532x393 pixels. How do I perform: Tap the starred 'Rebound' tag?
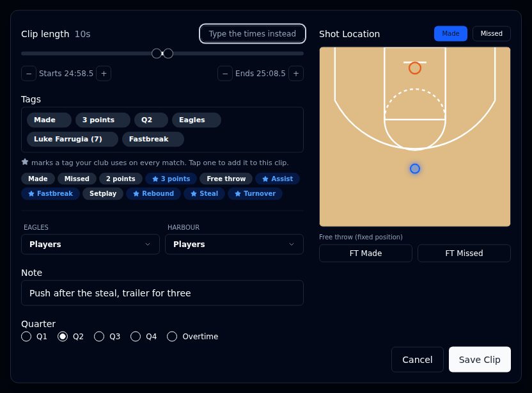click(x=153, y=193)
